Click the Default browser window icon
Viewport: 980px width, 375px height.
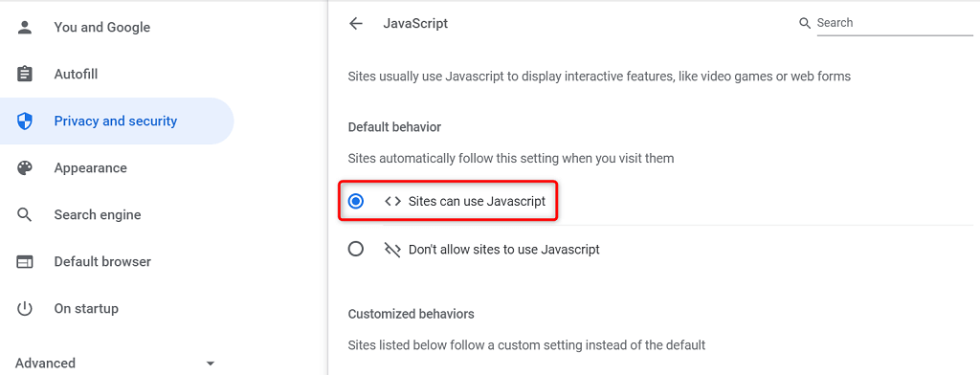(x=24, y=262)
